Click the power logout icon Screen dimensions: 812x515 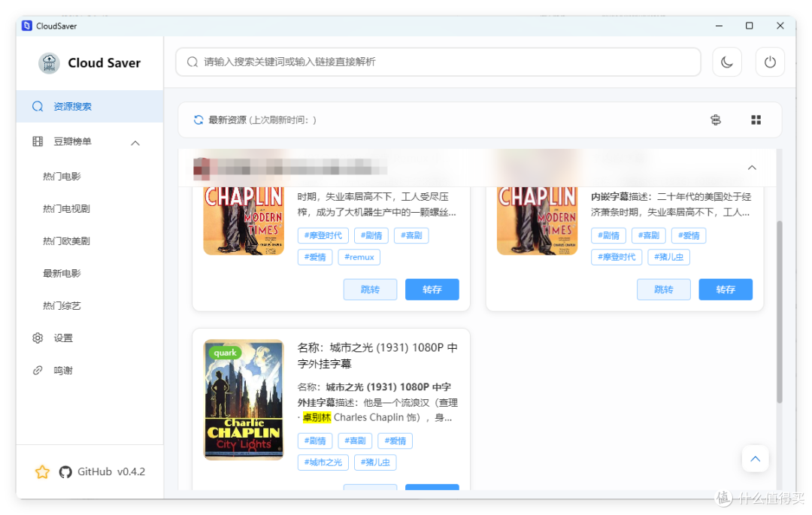[770, 62]
